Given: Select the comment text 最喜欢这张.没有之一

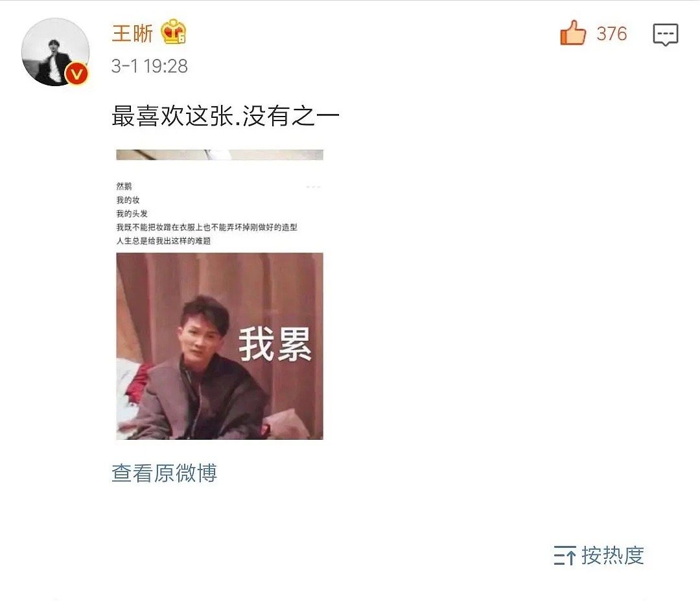Looking at the screenshot, I should 226,116.
